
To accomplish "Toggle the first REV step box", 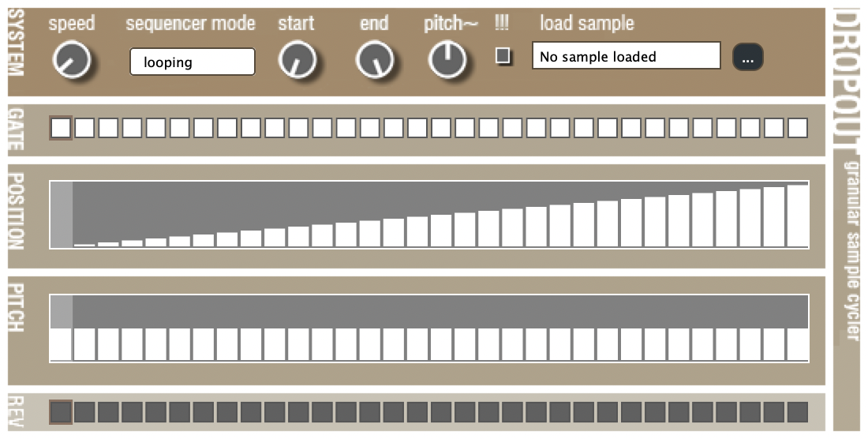I will point(61,411).
